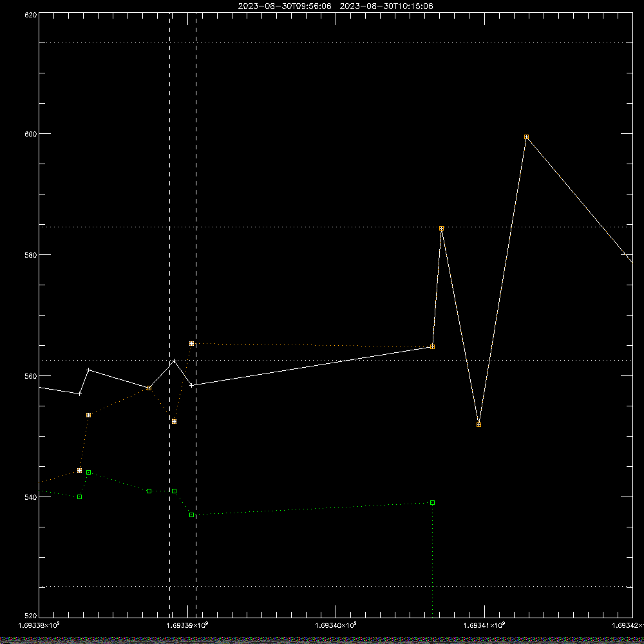Select the leftmost white plus marker near 557
Image resolution: width=644 pixels, height=644 pixels.
[80, 393]
